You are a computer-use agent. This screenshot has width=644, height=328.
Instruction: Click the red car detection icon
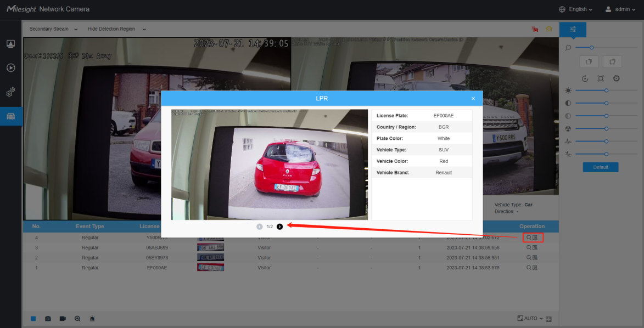coord(535,29)
